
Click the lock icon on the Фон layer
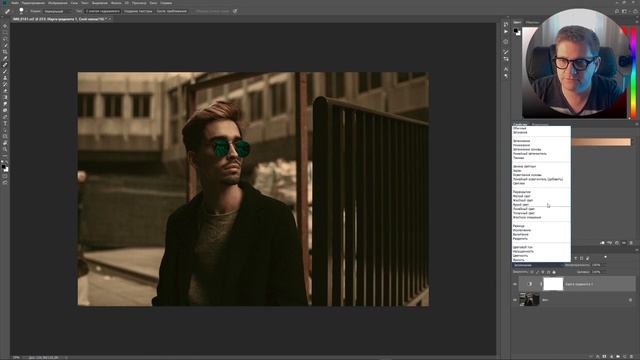click(x=631, y=300)
